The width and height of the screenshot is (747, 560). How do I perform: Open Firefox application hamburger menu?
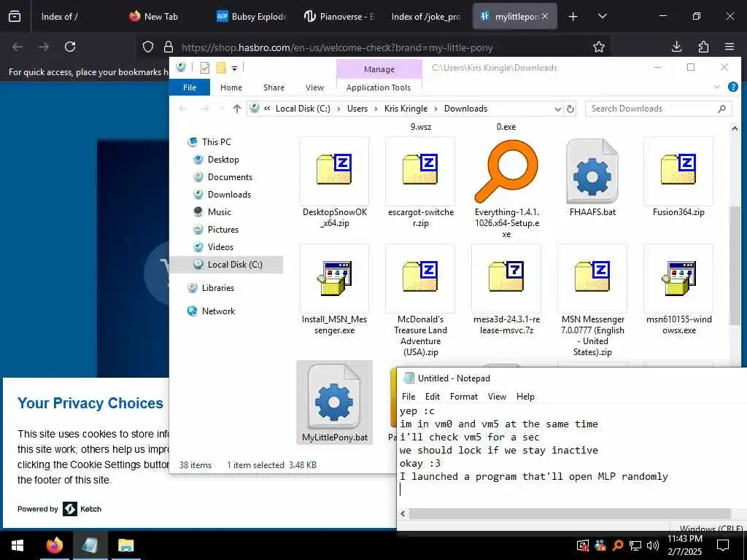[729, 47]
